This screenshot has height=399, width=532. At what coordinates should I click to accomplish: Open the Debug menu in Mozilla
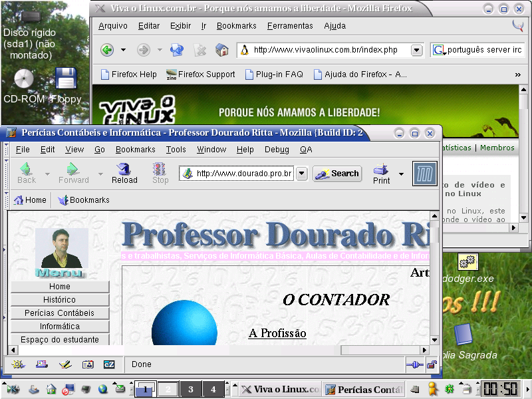click(x=277, y=150)
